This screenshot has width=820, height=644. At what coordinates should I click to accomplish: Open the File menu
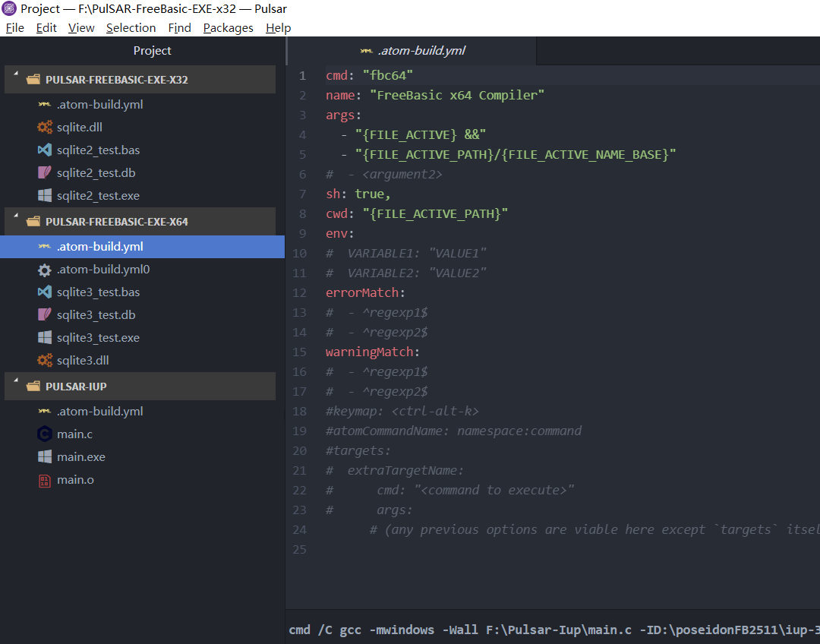tap(14, 28)
